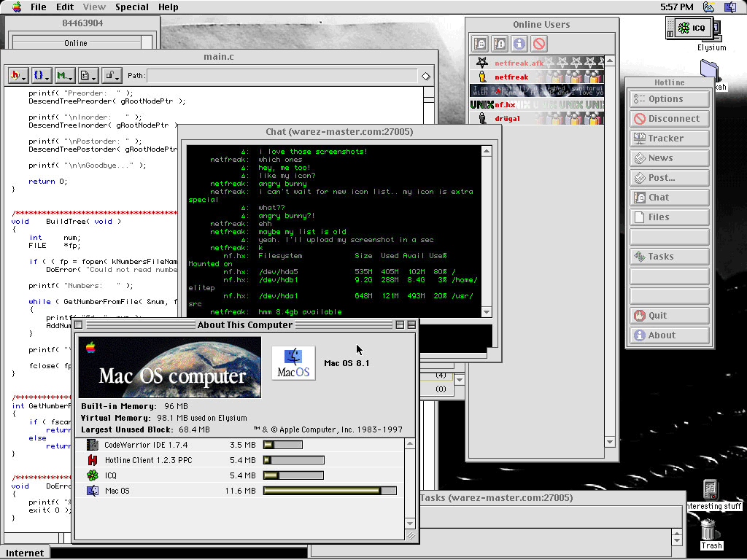This screenshot has width=747, height=560.
Task: Open the Help menu
Action: coord(169,7)
